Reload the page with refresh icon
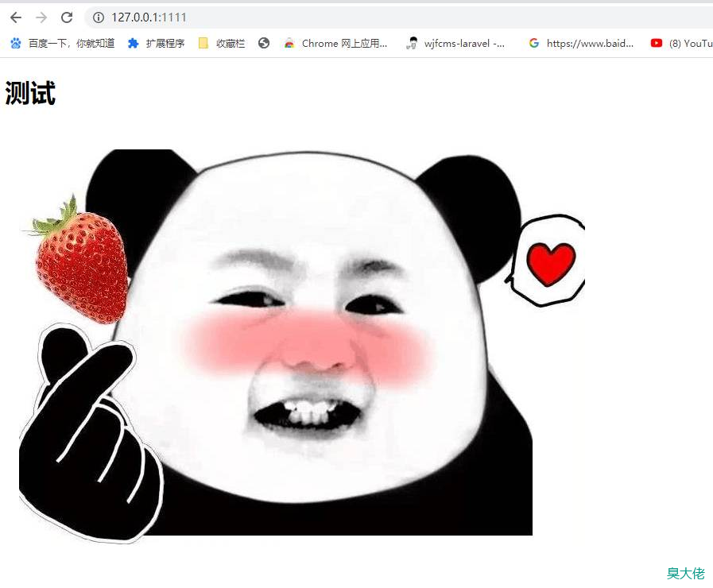Image resolution: width=713 pixels, height=588 pixels. pyautogui.click(x=67, y=17)
